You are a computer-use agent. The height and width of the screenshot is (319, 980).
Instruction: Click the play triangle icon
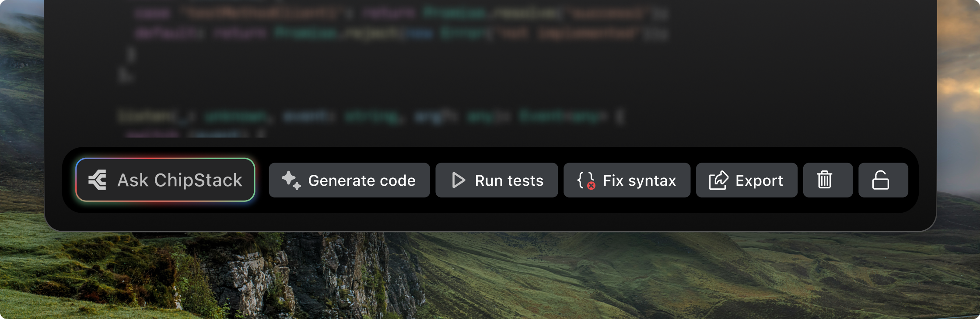(458, 180)
